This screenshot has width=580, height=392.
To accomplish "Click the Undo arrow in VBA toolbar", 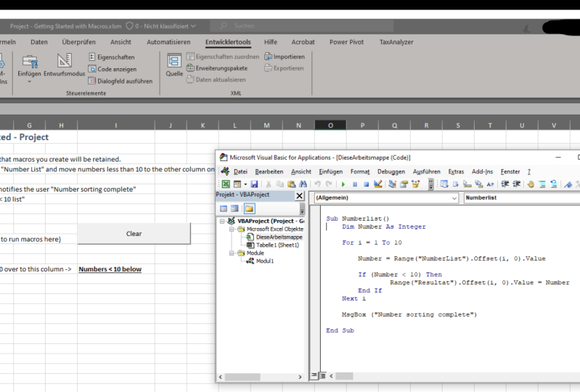I will click(317, 184).
